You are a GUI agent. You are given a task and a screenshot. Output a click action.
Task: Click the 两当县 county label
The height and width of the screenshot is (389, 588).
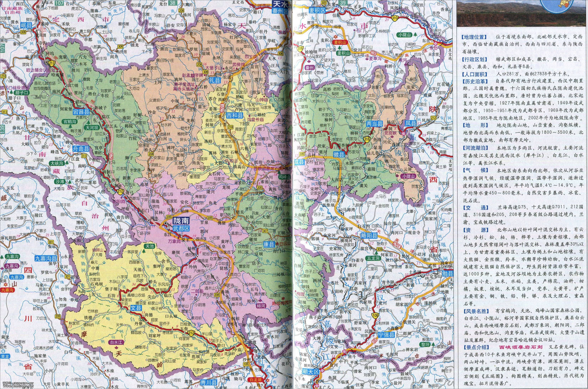click(x=374, y=124)
